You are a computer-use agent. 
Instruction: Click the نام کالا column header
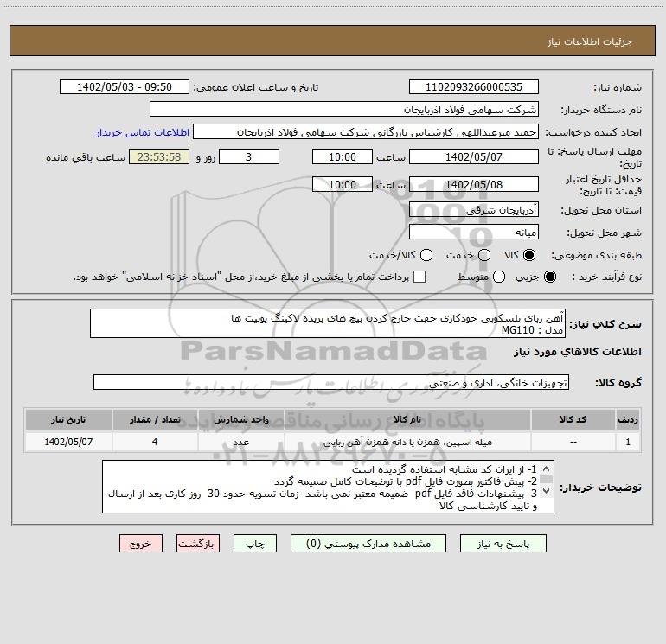point(407,419)
